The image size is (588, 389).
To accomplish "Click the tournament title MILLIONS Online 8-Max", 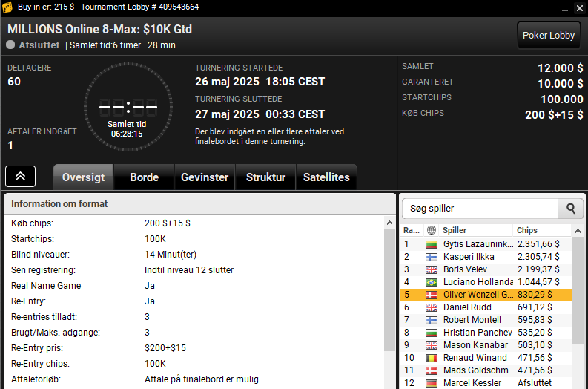I will [100, 29].
